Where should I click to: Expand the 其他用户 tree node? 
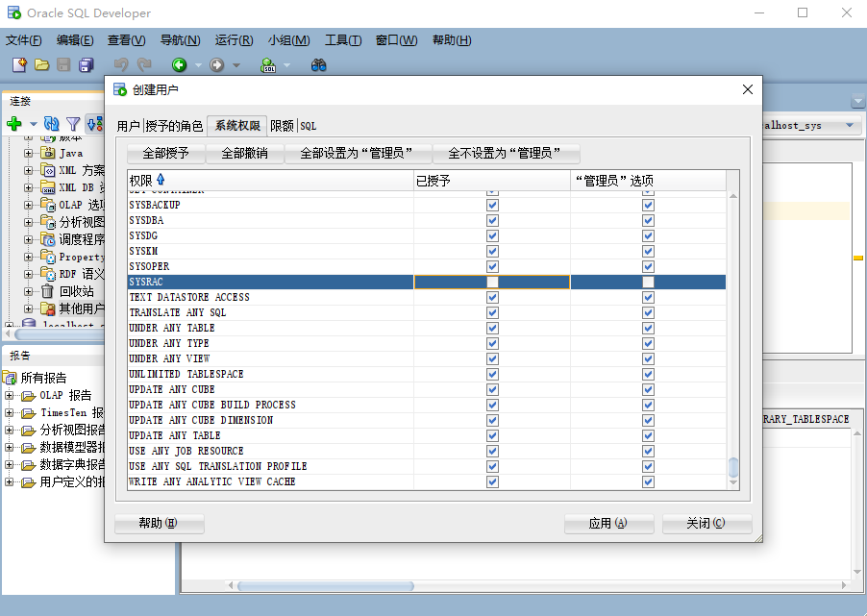[x=28, y=308]
